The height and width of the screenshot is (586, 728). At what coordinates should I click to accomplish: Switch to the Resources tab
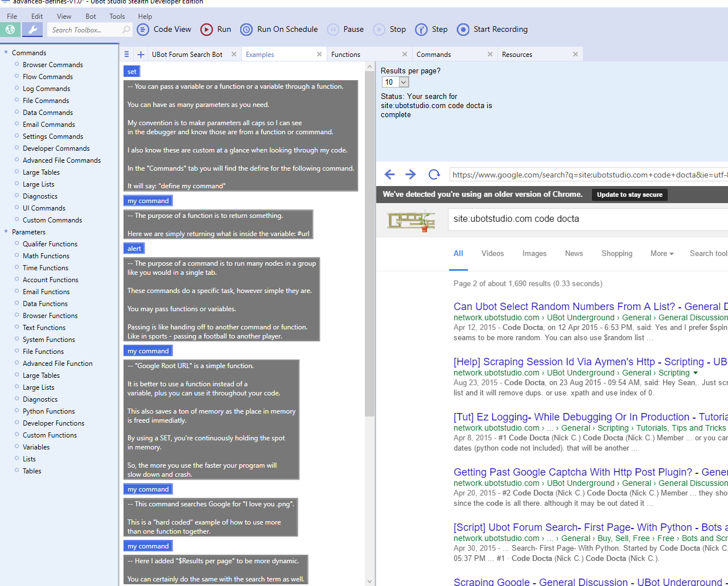[x=517, y=55]
